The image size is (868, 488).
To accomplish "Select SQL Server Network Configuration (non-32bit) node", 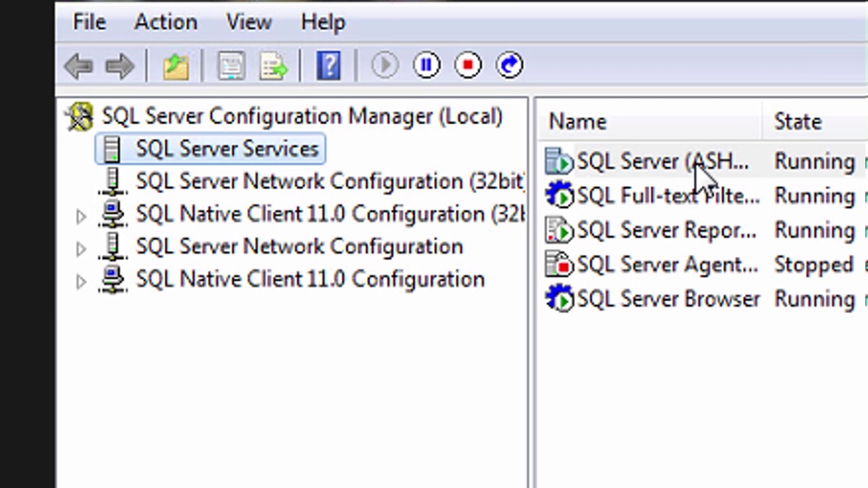I will coord(299,247).
